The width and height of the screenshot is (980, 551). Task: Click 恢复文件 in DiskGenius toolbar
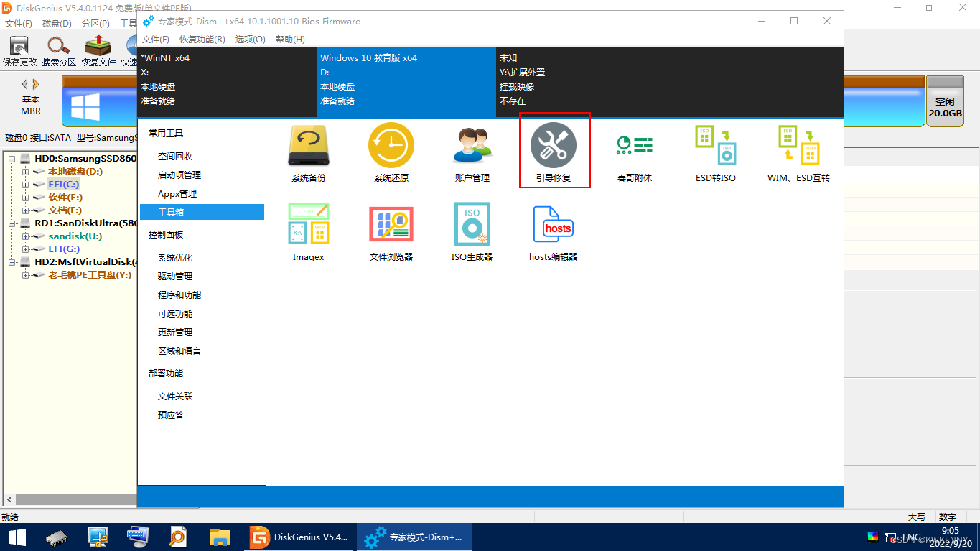tap(98, 51)
